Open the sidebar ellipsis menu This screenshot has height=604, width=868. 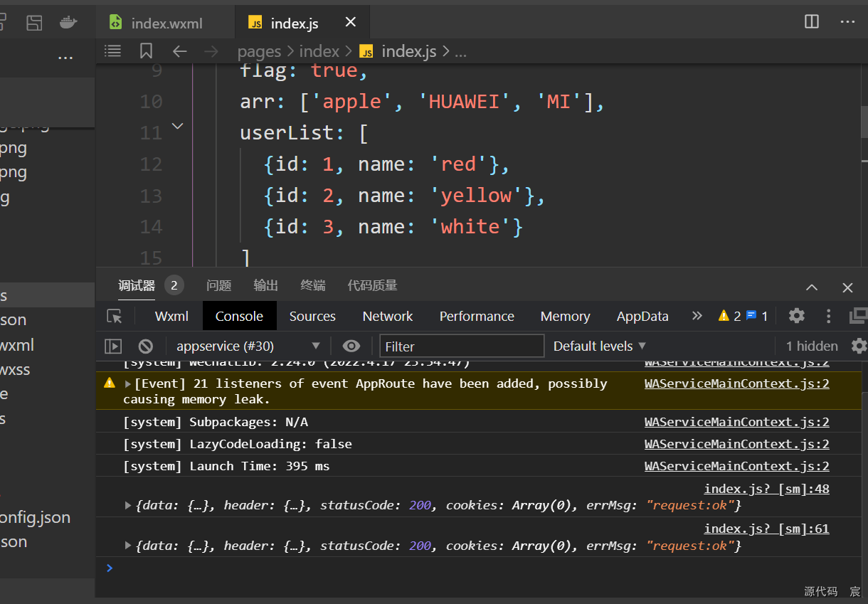point(65,58)
